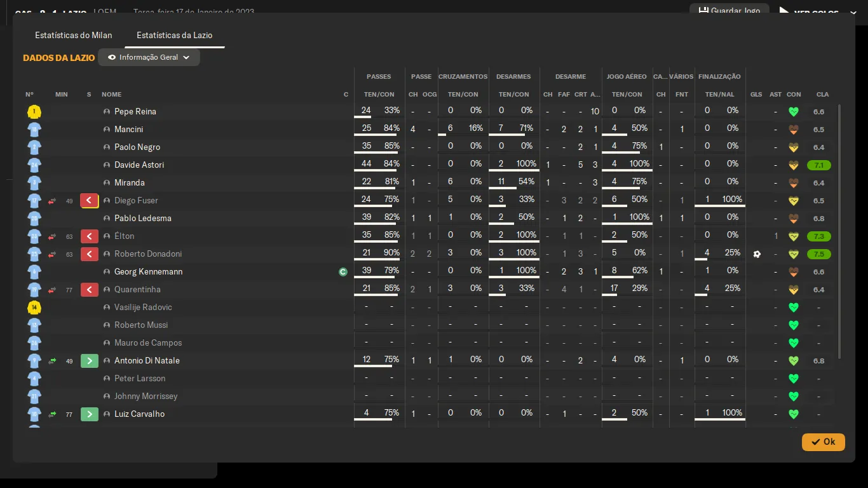Viewport: 868px width, 488px height.
Task: Select the Estatísticas da Lazio tab
Action: tap(174, 36)
